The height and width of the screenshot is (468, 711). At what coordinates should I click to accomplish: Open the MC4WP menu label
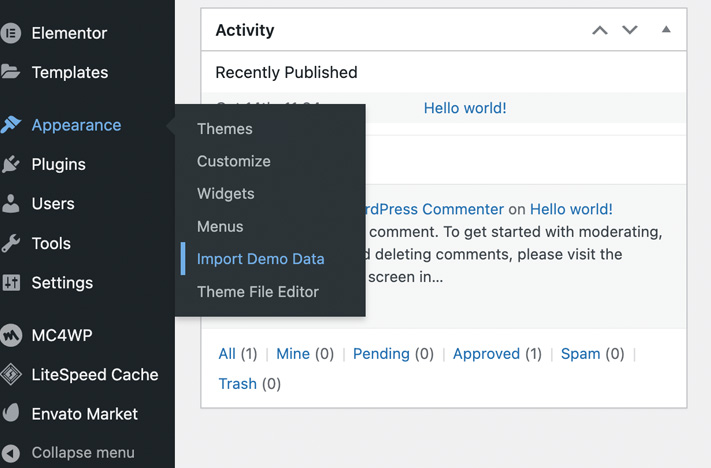62,335
